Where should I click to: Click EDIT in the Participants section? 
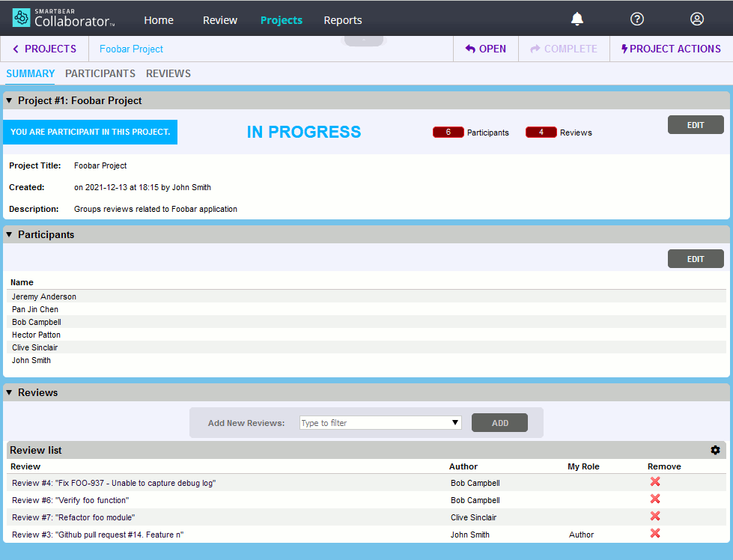coord(695,258)
